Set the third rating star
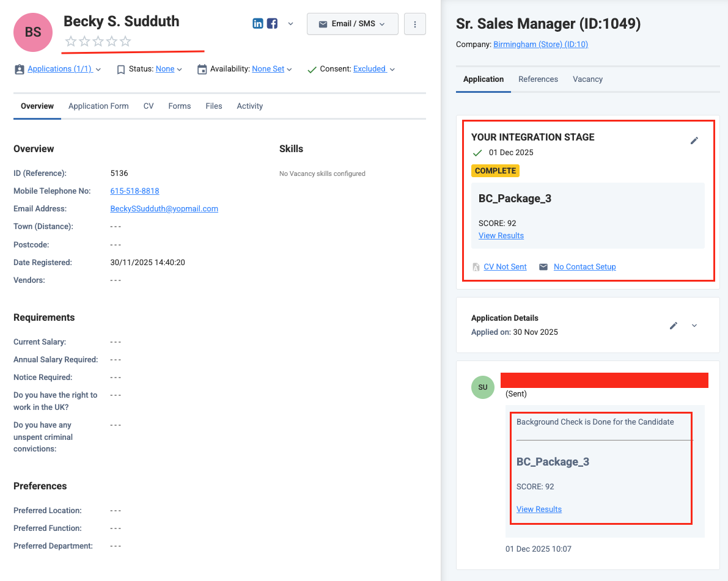 tap(98, 42)
